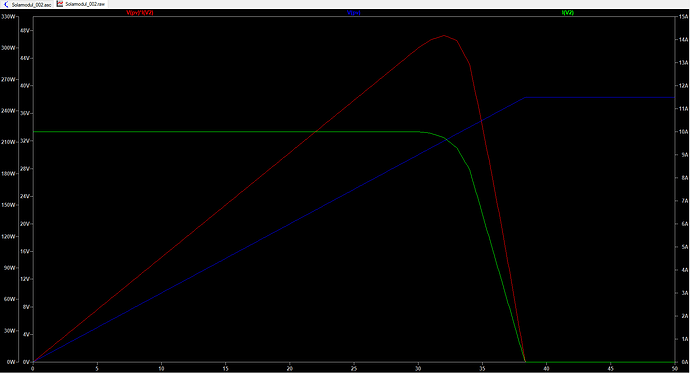
Task: Click the horizontal axis value 25
Action: click(354, 369)
